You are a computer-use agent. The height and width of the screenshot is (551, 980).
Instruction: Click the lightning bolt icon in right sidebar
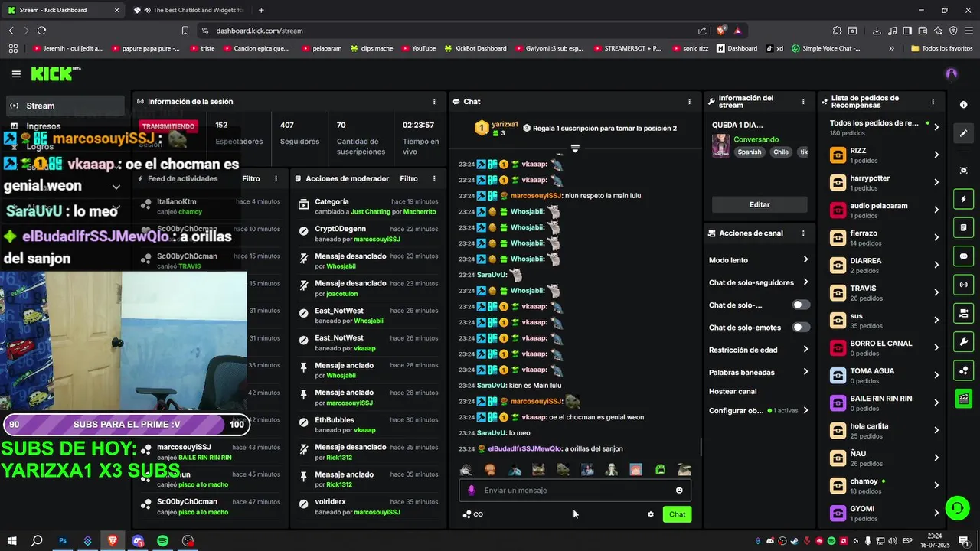(x=964, y=200)
